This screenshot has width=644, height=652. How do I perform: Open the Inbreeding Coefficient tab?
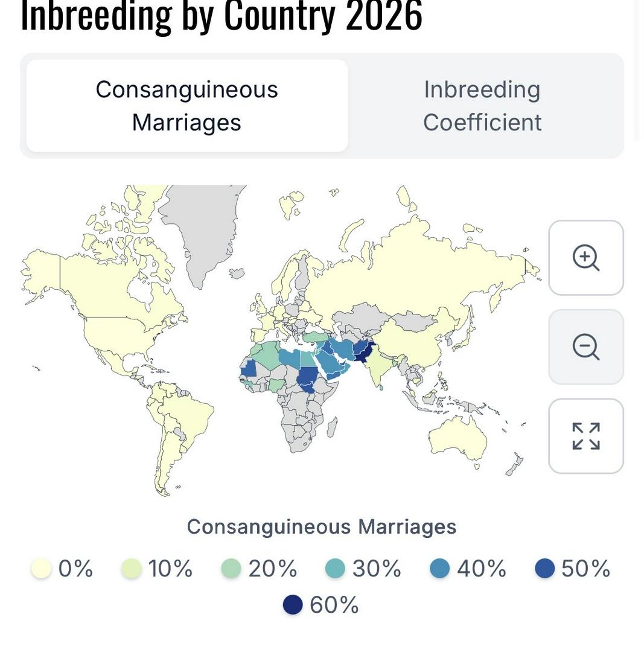coord(482,106)
